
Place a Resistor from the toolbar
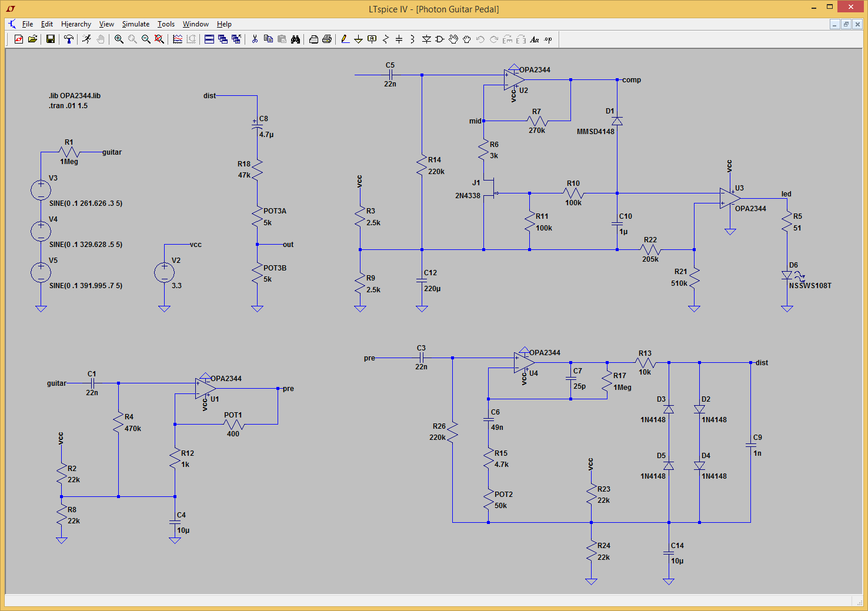click(386, 39)
